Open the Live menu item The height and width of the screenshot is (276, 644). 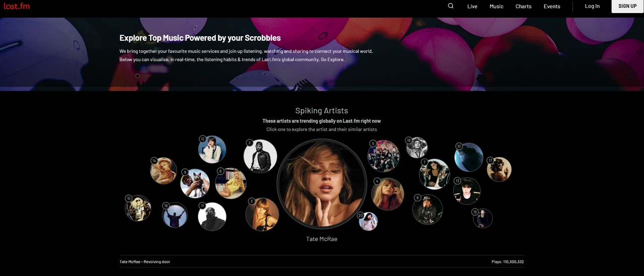pyautogui.click(x=472, y=7)
